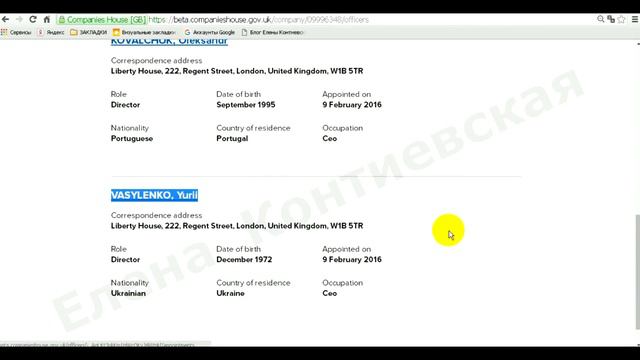The width and height of the screenshot is (640, 360).
Task: Open the Chrome hamburger menu
Action: pos(635,19)
